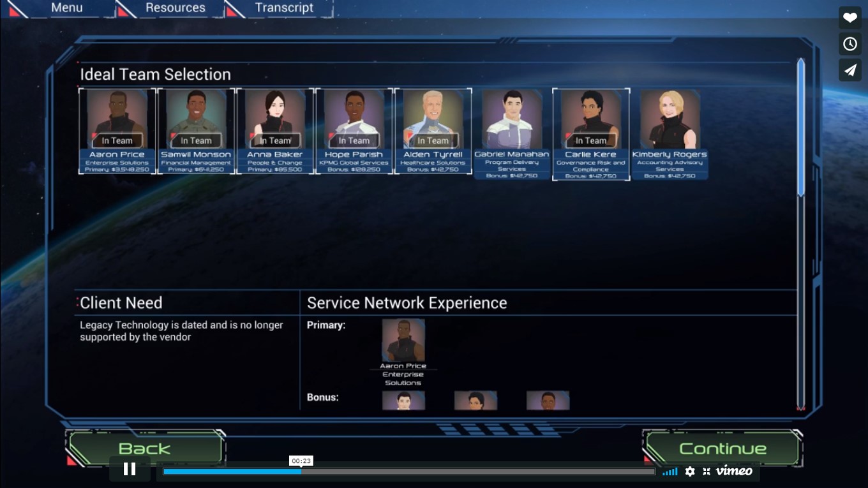
Task: Seek using the video progress bar
Action: click(x=408, y=471)
